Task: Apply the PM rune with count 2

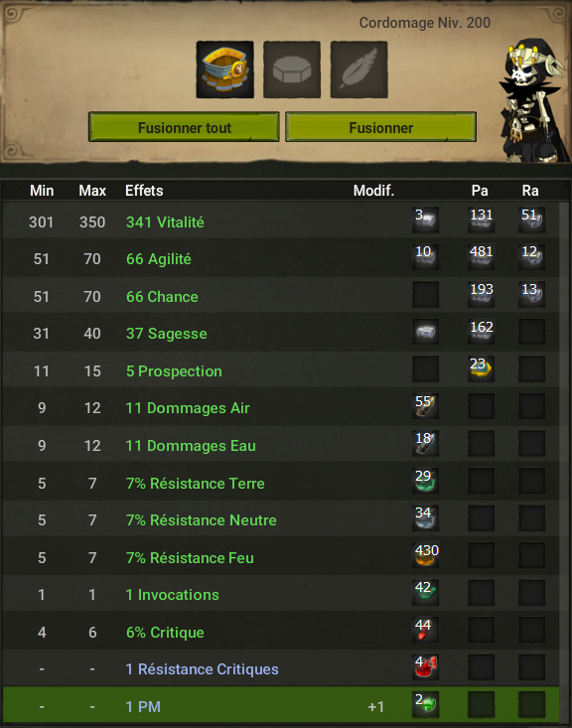Action: (x=425, y=705)
